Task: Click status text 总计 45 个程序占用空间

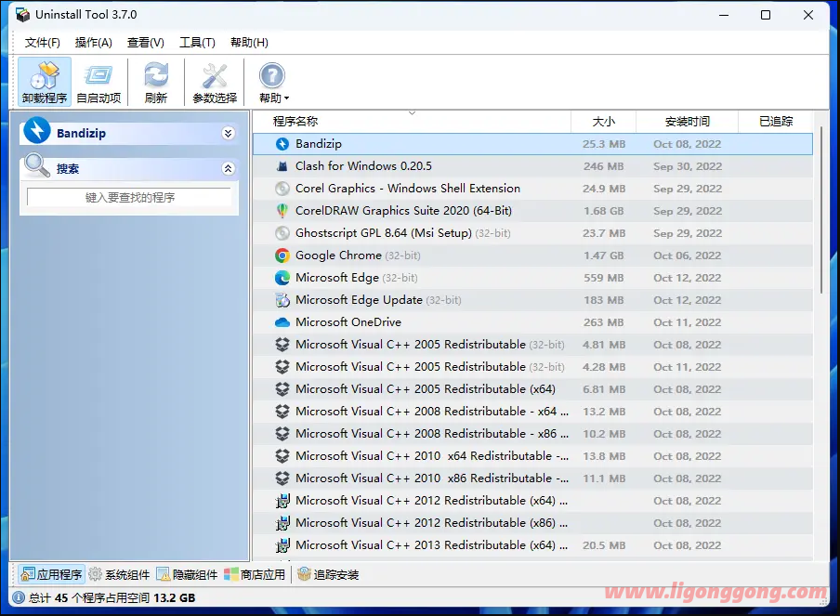Action: point(89,597)
